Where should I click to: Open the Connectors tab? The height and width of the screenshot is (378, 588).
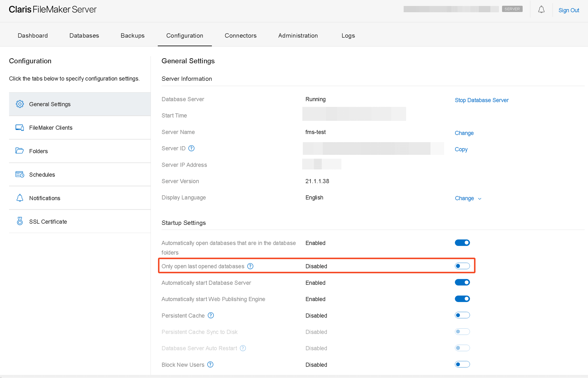pos(241,36)
